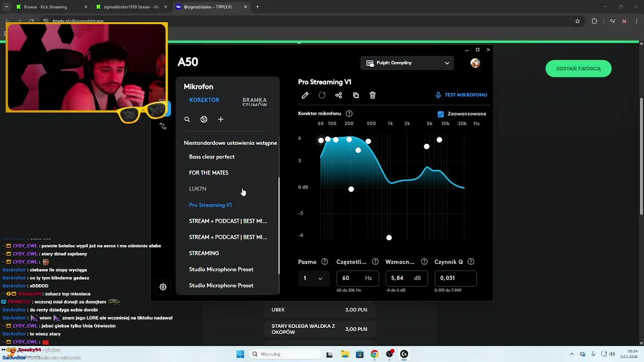The height and width of the screenshot is (362, 644).
Task: Click the highlighted EQ band point at 60 Hz
Action: tap(321, 140)
